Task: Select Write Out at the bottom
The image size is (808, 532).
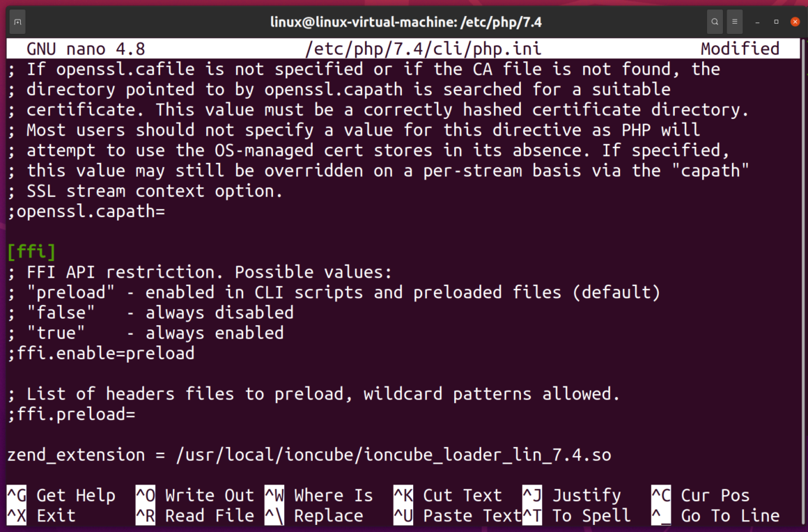Action: coord(209,495)
